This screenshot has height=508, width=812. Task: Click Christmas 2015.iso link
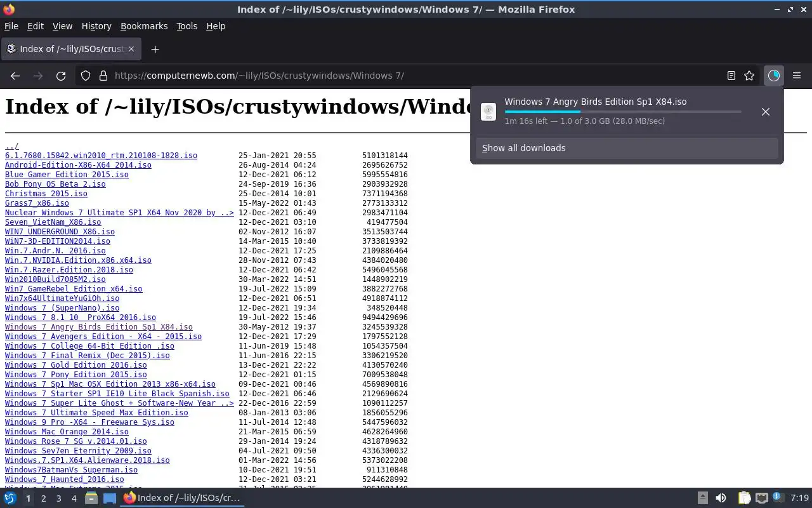coord(46,194)
